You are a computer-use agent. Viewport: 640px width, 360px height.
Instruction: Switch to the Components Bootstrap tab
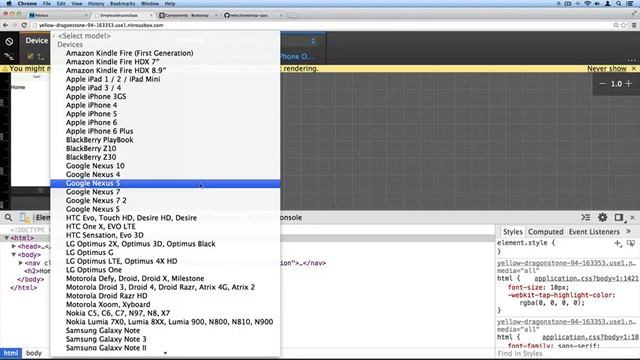[188, 15]
